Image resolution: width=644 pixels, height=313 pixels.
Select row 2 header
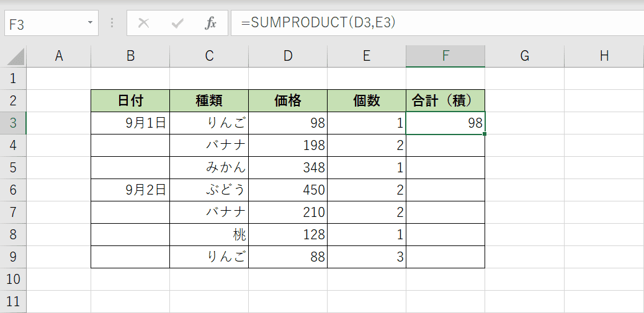[x=13, y=100]
